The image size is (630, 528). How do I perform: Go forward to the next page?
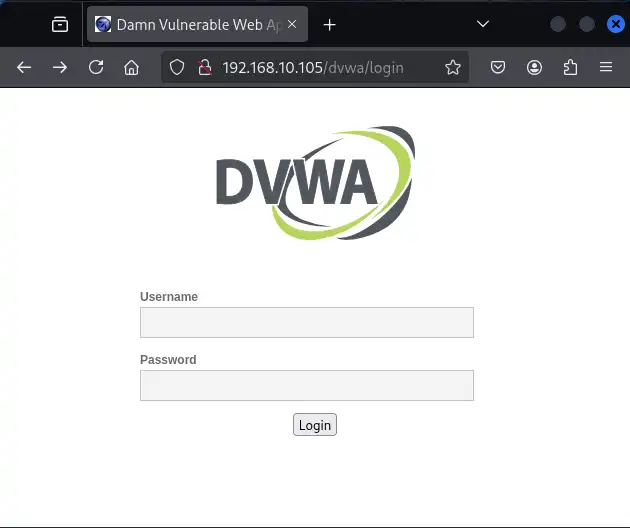coord(60,67)
